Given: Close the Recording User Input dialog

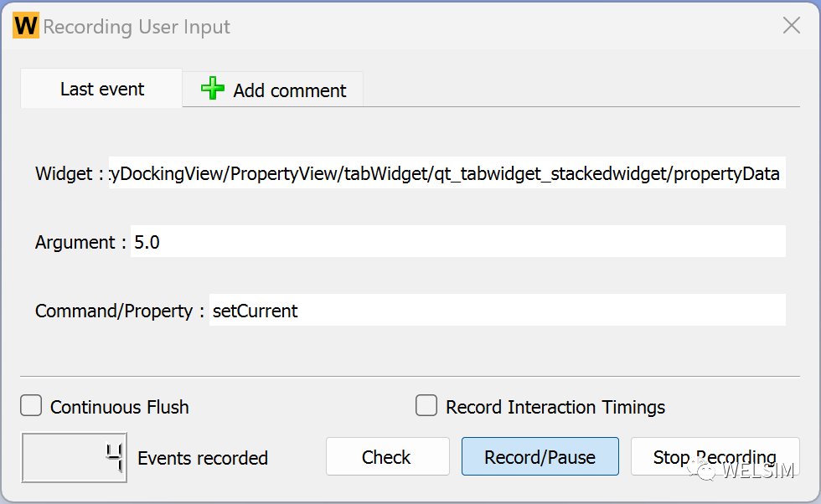Looking at the screenshot, I should pos(791,25).
